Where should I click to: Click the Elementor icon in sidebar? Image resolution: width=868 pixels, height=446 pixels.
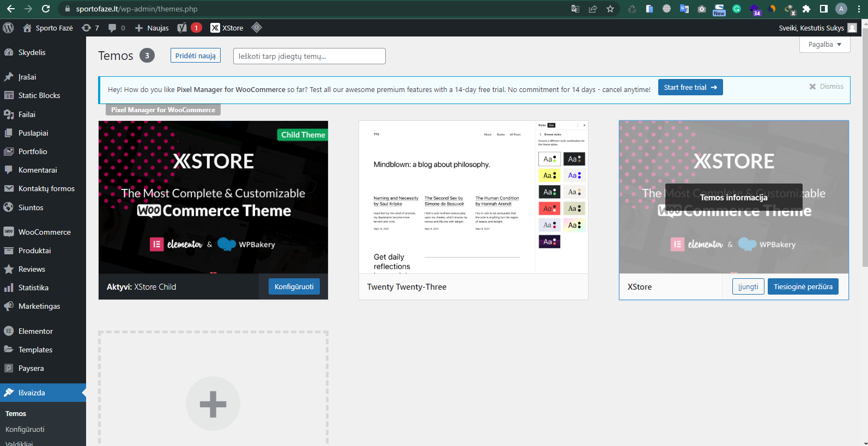(x=9, y=331)
